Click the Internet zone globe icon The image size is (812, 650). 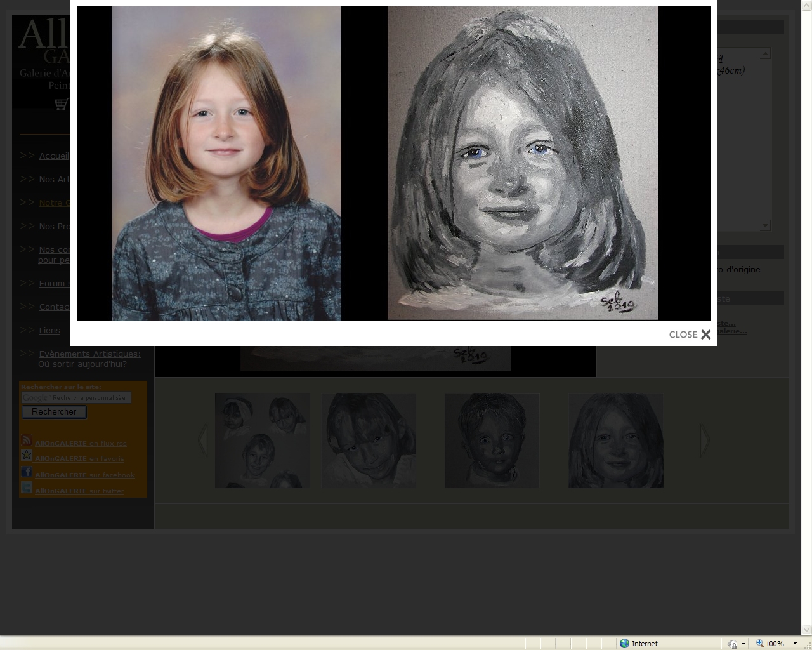point(624,643)
